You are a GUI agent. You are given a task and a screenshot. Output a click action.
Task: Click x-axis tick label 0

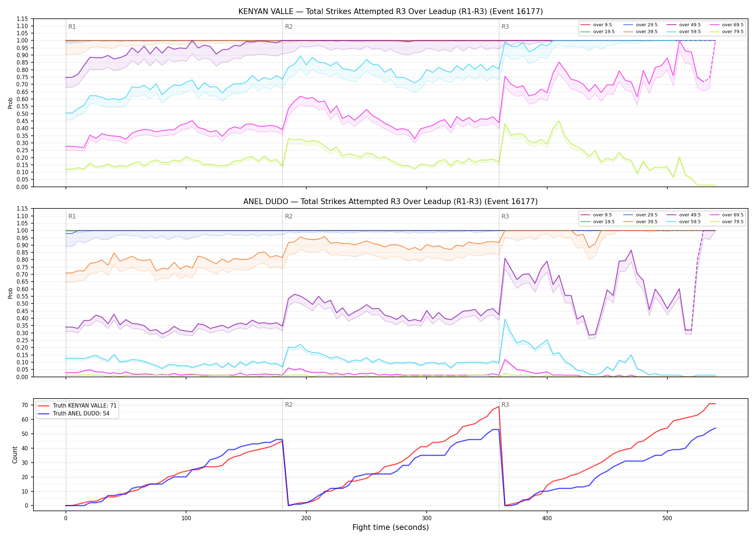pyautogui.click(x=66, y=518)
